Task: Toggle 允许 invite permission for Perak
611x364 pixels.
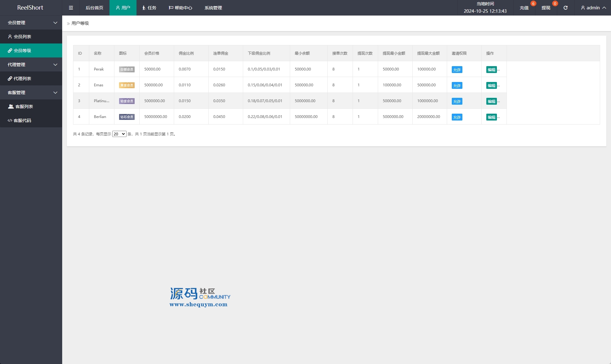Action: [457, 70]
